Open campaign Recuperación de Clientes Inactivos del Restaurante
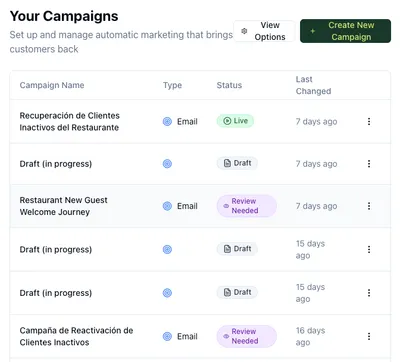 69,122
